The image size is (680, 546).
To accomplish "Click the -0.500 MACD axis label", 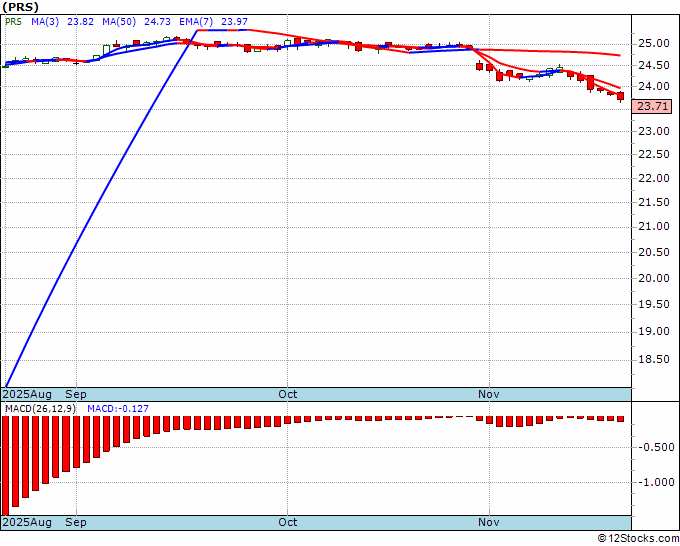I will point(656,448).
